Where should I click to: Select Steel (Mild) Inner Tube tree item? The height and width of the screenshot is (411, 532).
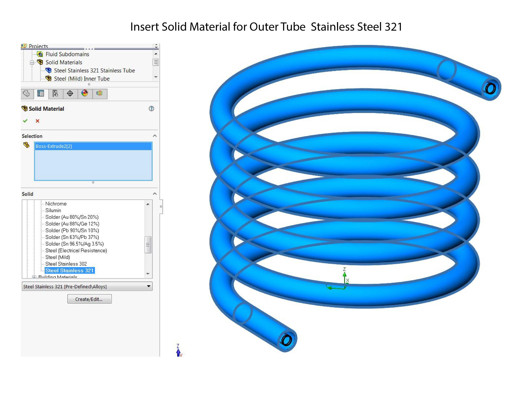pyautogui.click(x=82, y=79)
